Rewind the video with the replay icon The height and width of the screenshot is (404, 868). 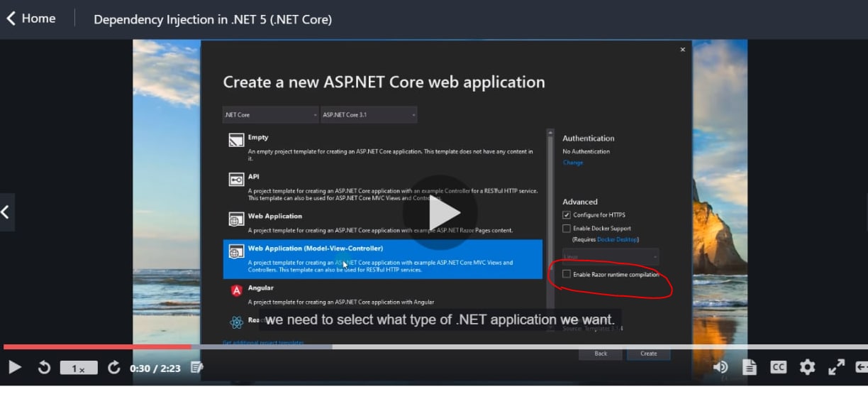tap(44, 367)
